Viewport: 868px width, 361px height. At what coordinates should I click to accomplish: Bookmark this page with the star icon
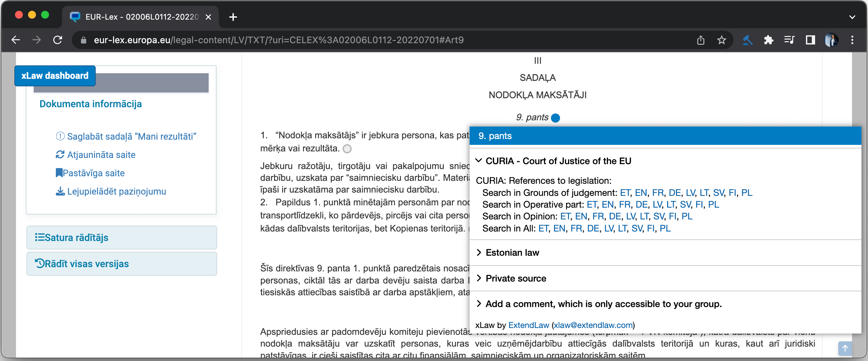coord(721,40)
